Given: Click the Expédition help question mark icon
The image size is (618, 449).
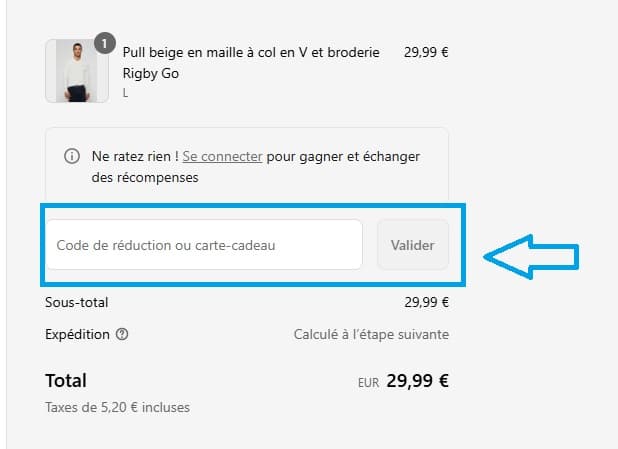Looking at the screenshot, I should point(123,335).
